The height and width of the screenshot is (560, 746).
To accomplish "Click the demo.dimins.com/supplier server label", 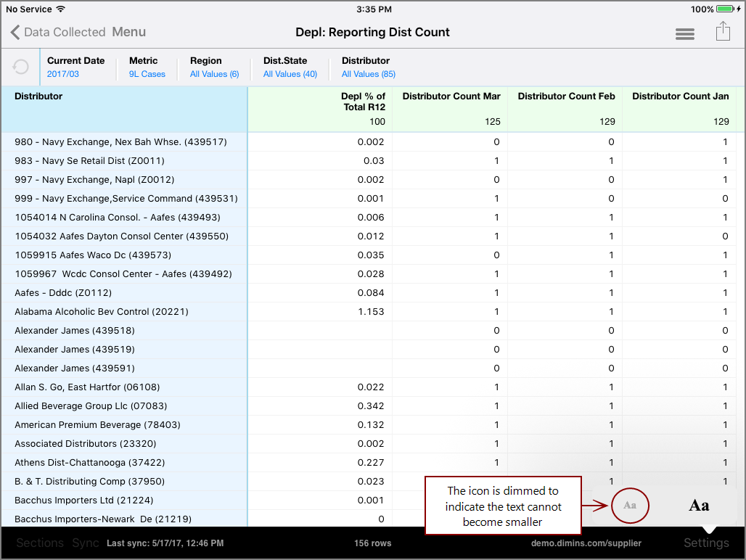I will point(586,543).
